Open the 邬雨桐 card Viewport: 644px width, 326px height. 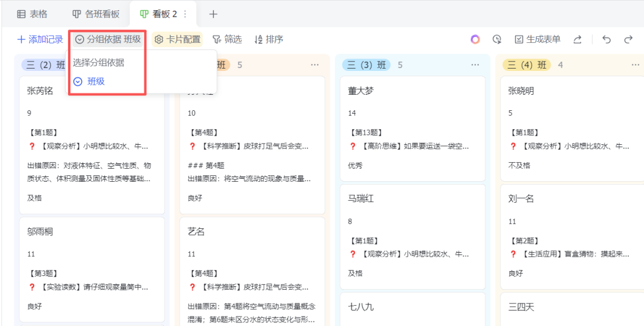[92, 270]
